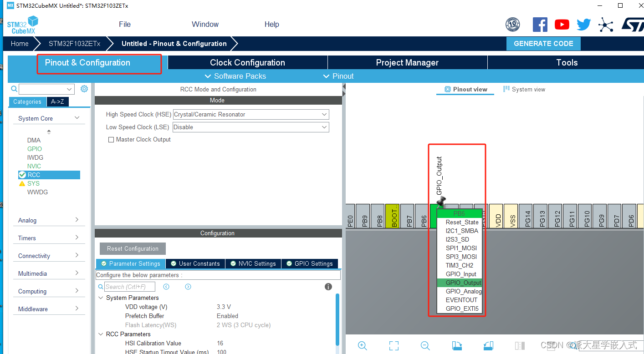This screenshot has height=354, width=644.
Task: Go to the previous search result arrow
Action: click(x=166, y=287)
